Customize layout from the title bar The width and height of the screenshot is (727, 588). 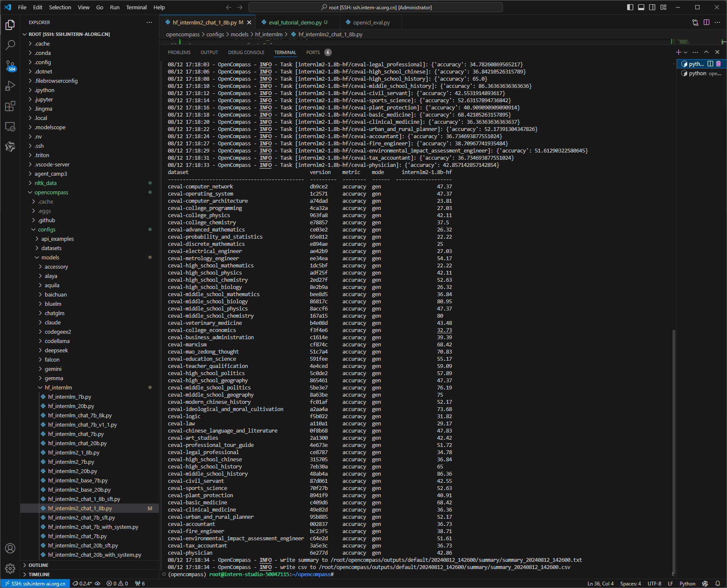[x=664, y=7]
